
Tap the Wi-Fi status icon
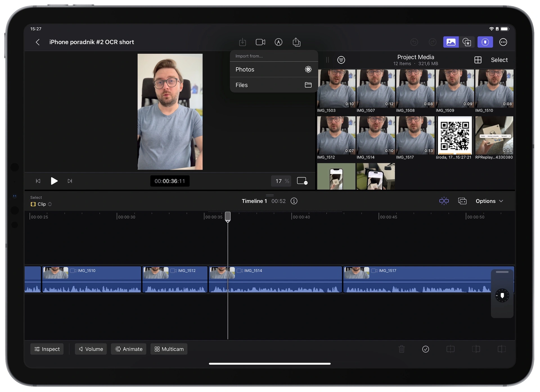[492, 29]
